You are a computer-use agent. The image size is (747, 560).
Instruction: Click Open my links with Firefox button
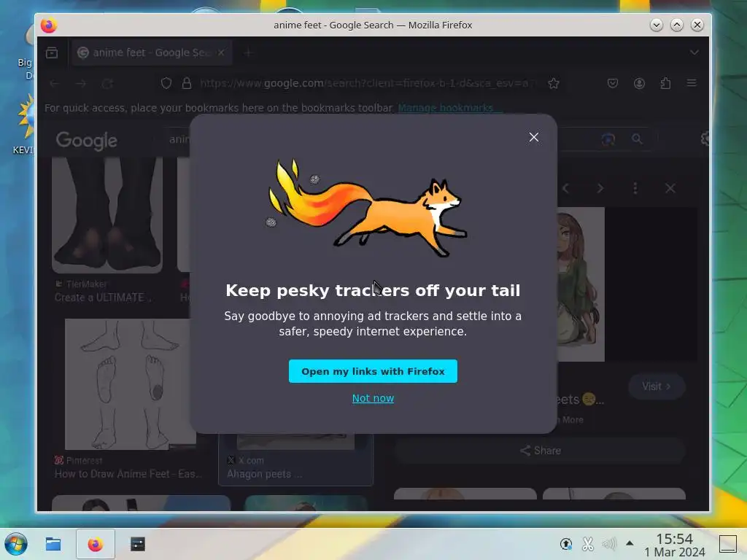point(373,371)
